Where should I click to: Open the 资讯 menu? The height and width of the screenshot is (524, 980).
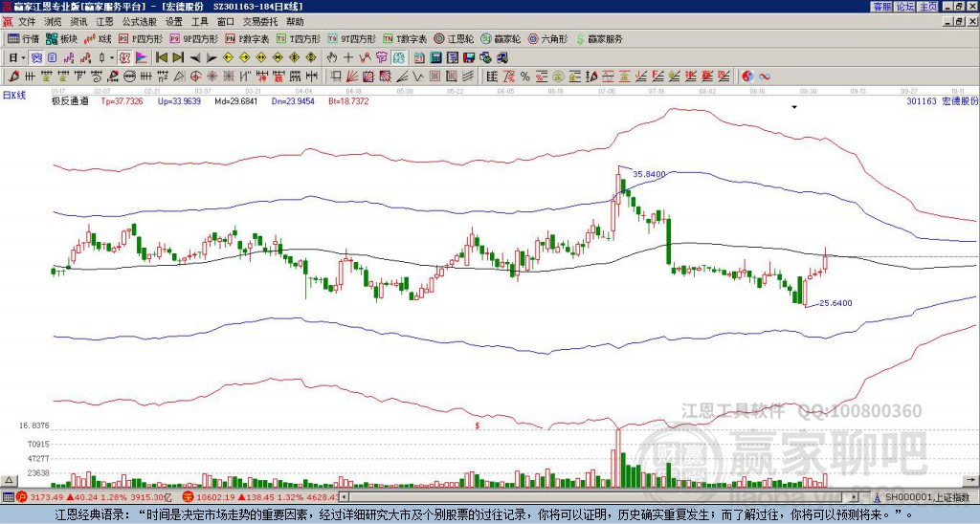click(x=78, y=22)
